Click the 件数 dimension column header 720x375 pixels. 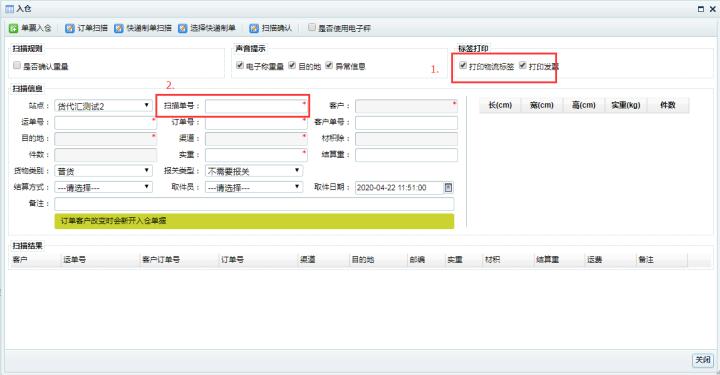pyautogui.click(x=668, y=105)
